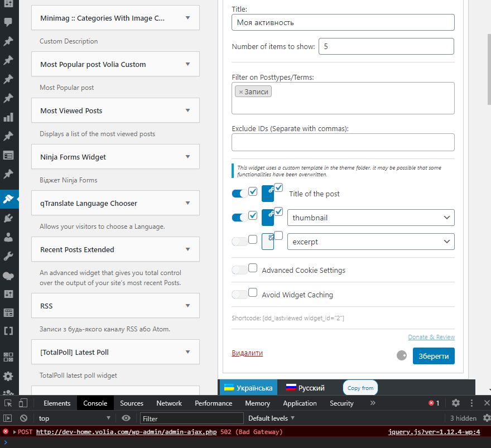Image resolution: width=491 pixels, height=448 pixels.
Task: Open the Default levels dropdown
Action: coord(271,418)
